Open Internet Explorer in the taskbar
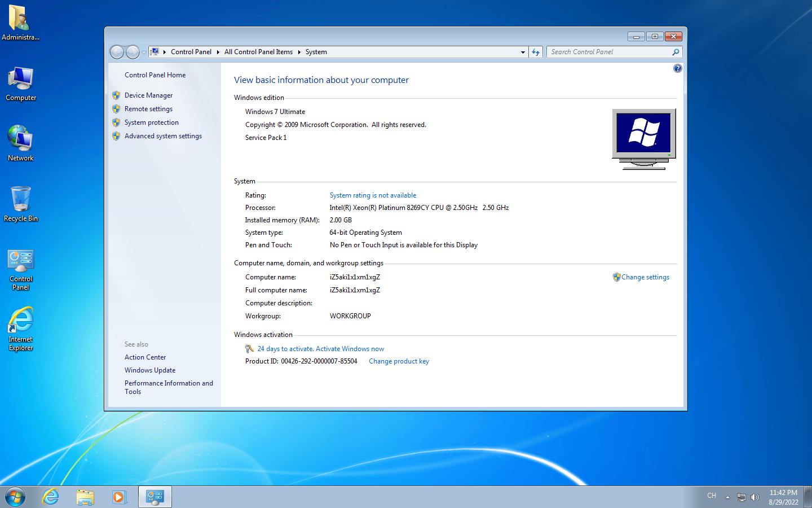The height and width of the screenshot is (508, 812). (x=51, y=497)
